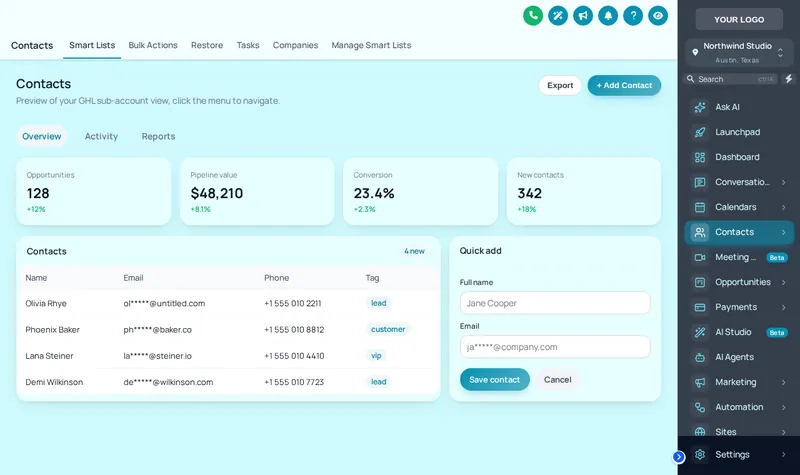
Task: Click the Payments card icon
Action: click(700, 307)
